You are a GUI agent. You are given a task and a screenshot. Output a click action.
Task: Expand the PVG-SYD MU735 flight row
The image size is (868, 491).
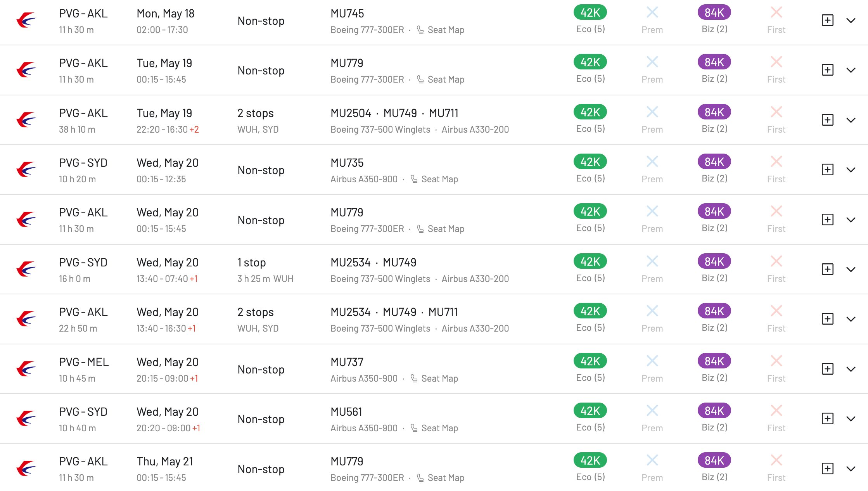pos(852,169)
